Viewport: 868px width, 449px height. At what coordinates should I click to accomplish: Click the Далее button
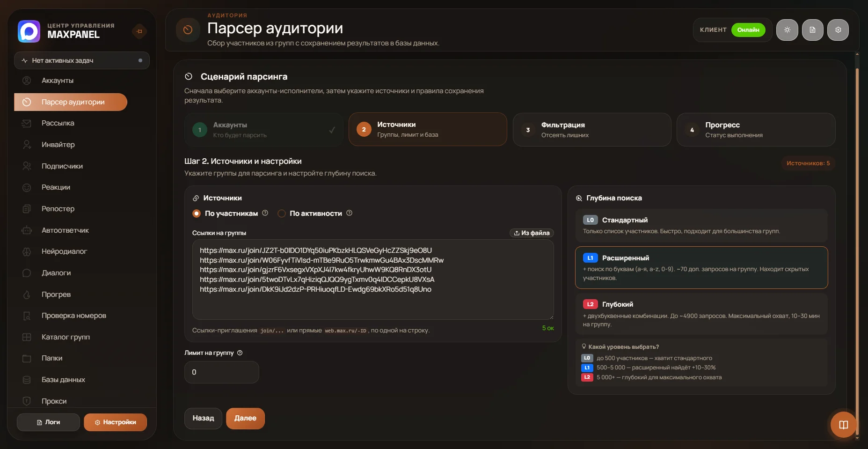click(245, 418)
